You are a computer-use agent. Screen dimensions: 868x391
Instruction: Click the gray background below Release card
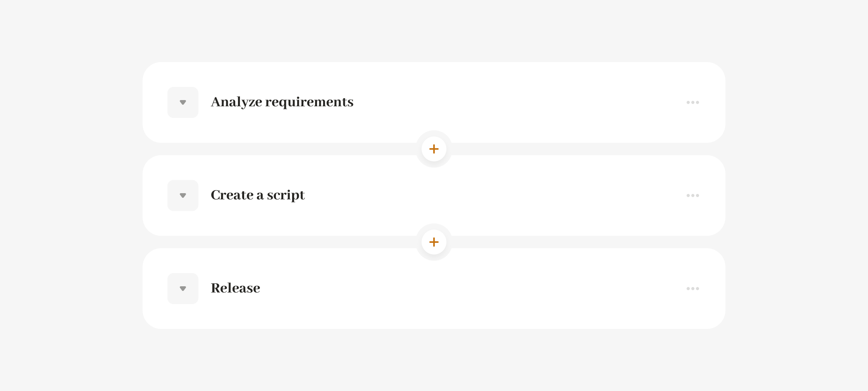tap(434, 361)
